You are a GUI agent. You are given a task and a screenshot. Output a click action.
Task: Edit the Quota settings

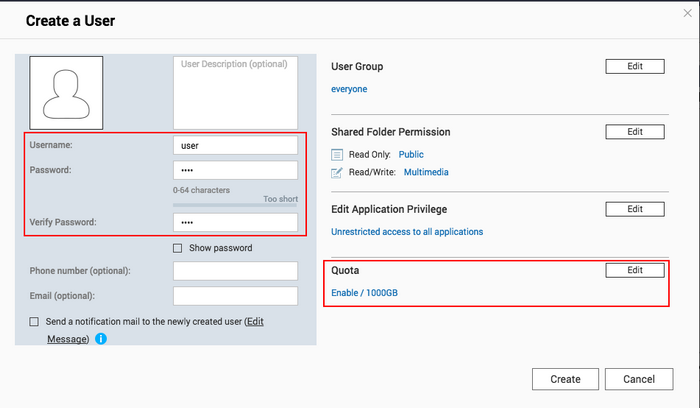[635, 270]
